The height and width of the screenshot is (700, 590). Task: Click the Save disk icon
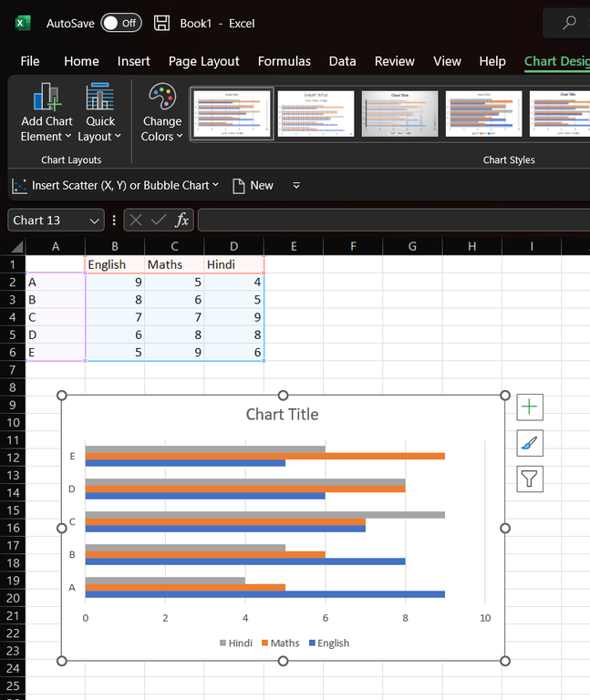click(x=161, y=23)
